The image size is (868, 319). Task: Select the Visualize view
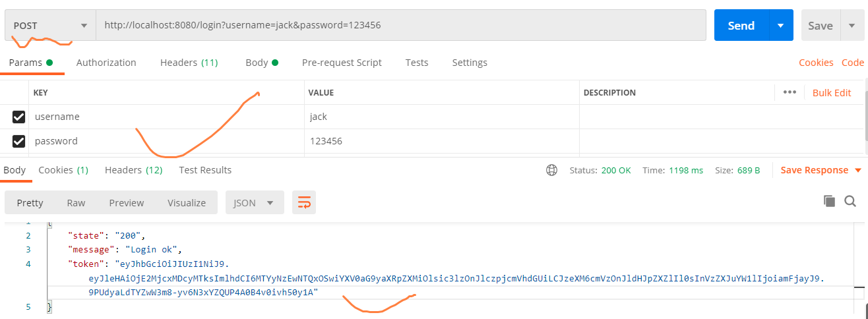tap(187, 203)
